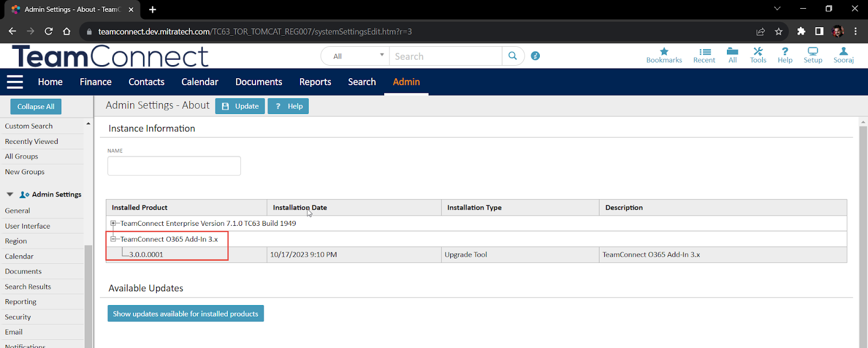Open General admin settings

(17, 211)
